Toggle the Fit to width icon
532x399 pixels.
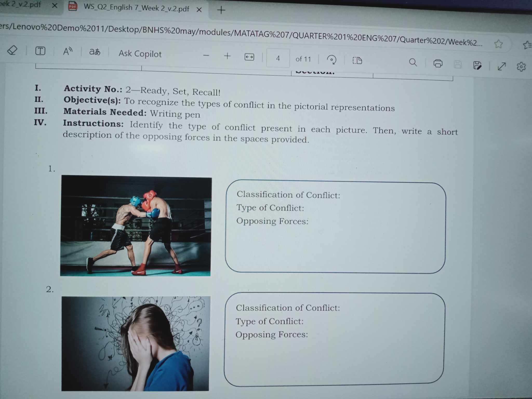click(x=249, y=57)
